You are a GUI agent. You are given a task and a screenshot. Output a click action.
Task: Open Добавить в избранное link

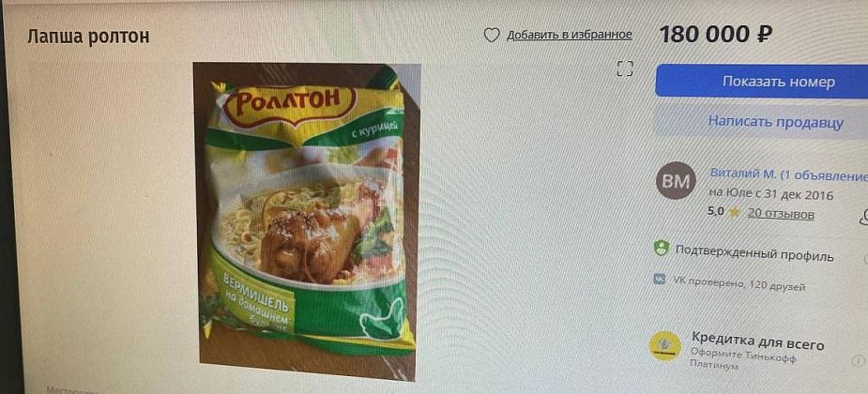tap(569, 35)
